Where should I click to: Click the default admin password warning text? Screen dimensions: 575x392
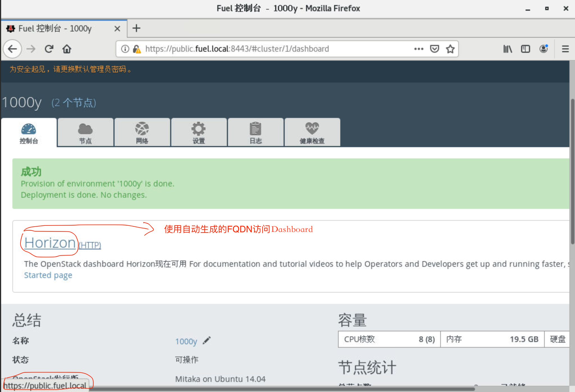(x=70, y=69)
